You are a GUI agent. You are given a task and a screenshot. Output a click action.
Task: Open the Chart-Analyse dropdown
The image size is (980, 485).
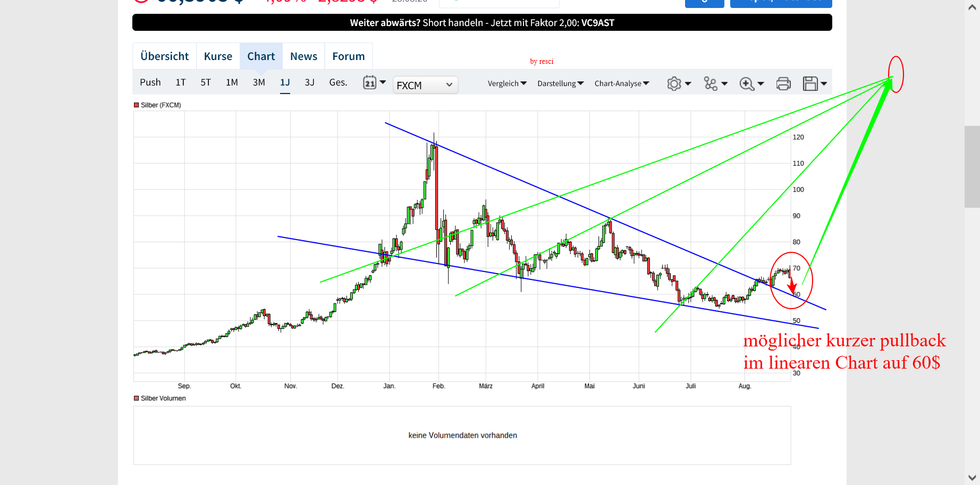click(x=622, y=83)
